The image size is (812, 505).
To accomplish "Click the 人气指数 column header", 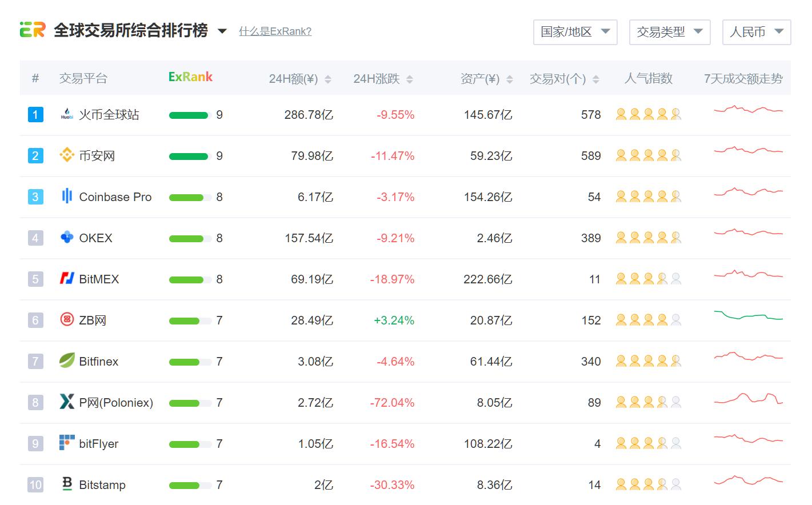I will (649, 78).
